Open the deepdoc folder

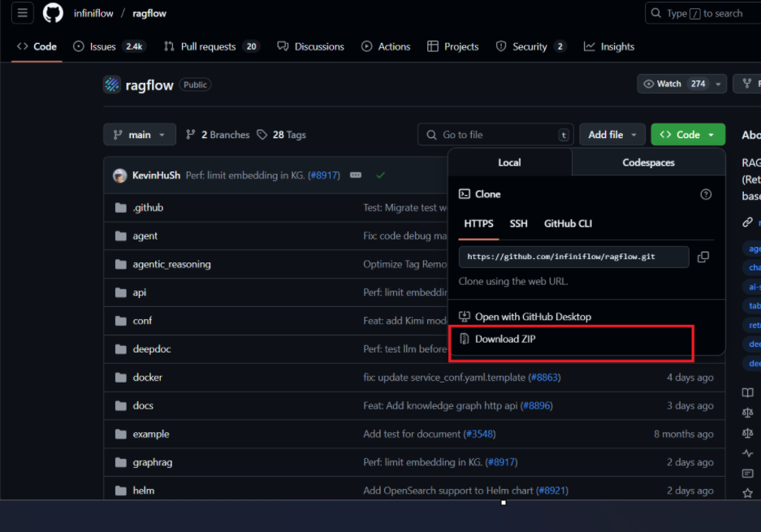[x=152, y=349]
